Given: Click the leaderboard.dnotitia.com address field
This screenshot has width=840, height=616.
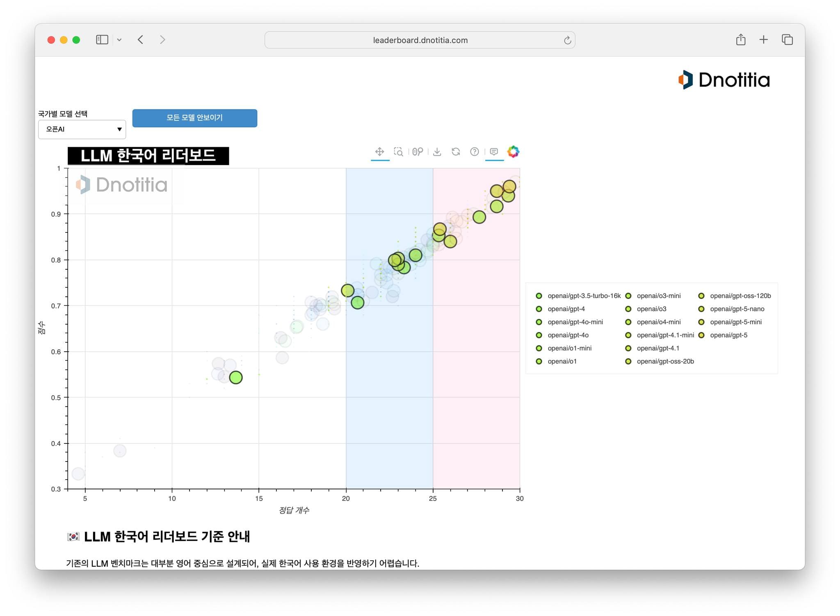Looking at the screenshot, I should (420, 40).
